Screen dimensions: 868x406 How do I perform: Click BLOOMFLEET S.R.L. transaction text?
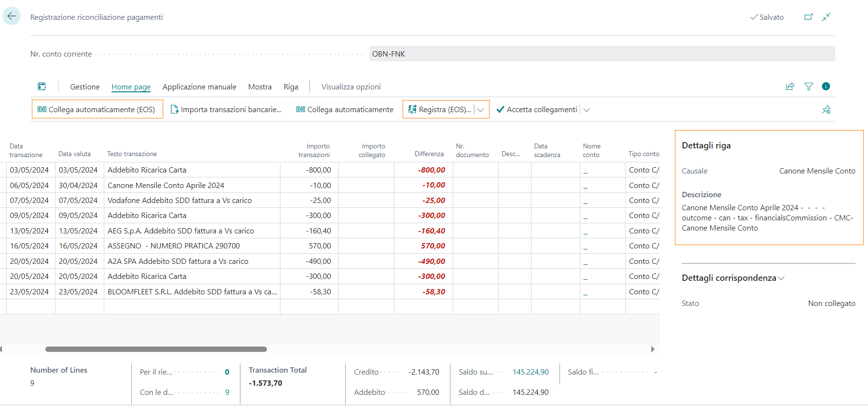pyautogui.click(x=192, y=291)
